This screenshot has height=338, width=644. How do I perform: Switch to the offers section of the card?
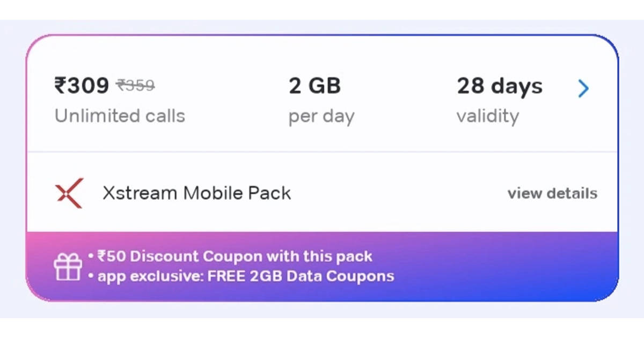click(322, 266)
